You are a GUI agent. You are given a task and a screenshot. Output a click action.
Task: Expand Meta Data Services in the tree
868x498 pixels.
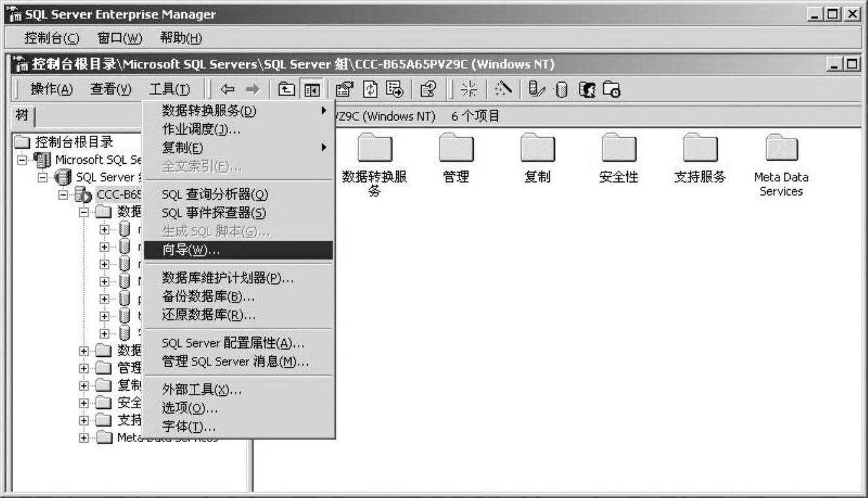point(83,438)
